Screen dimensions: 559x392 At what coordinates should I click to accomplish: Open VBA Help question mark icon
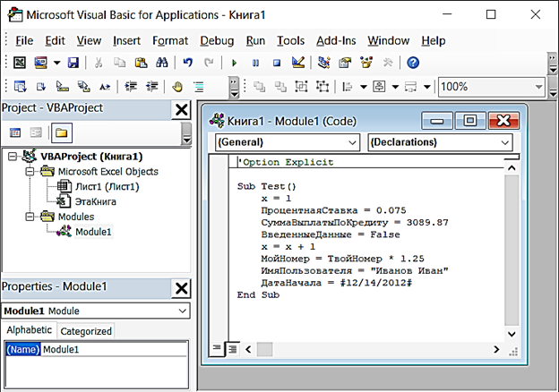click(x=413, y=63)
